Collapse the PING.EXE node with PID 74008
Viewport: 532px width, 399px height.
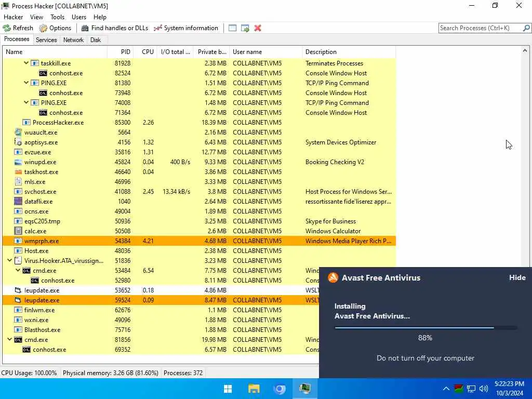[26, 102]
